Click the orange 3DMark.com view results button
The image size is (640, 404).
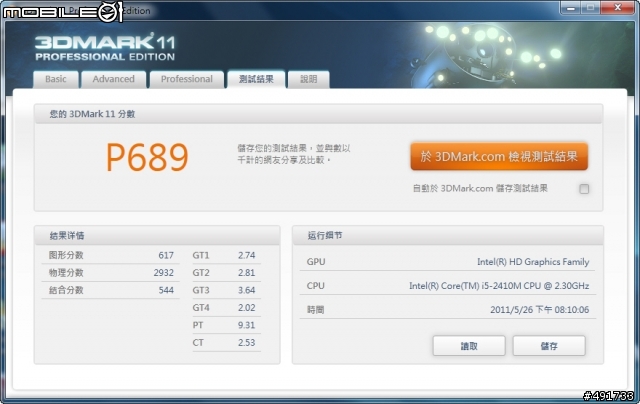pyautogui.click(x=499, y=156)
